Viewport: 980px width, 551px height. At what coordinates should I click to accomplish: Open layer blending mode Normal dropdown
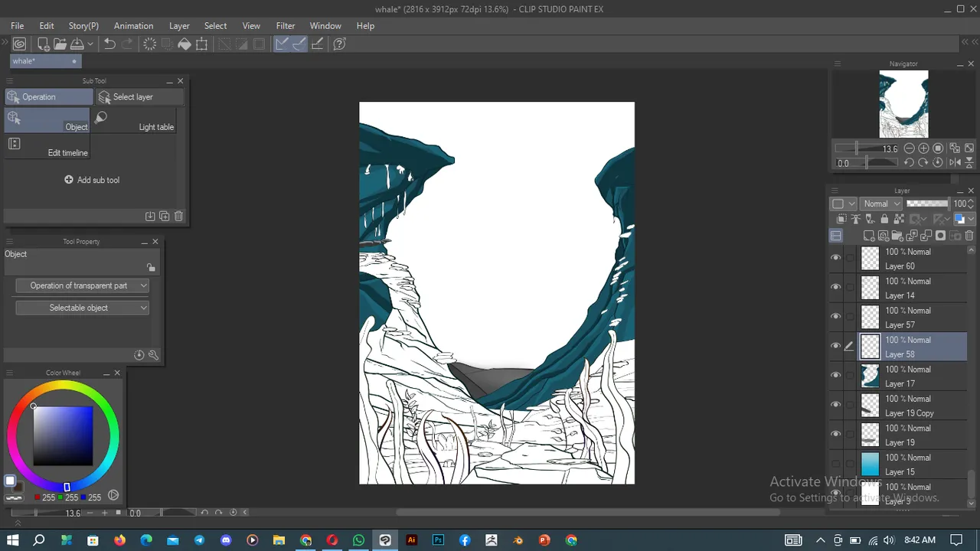coord(880,204)
